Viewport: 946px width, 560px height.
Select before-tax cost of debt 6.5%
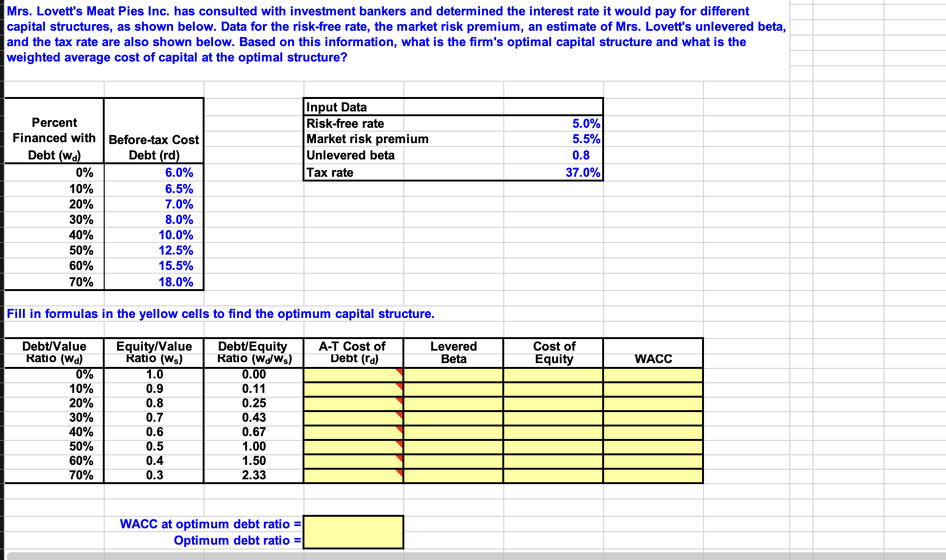tap(179, 189)
